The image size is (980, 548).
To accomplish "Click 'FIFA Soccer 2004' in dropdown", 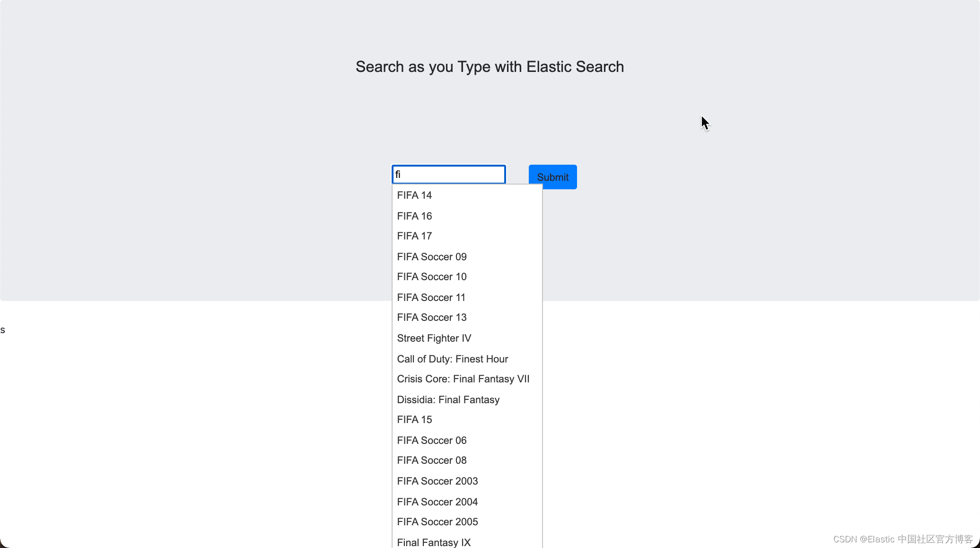I will (x=437, y=502).
